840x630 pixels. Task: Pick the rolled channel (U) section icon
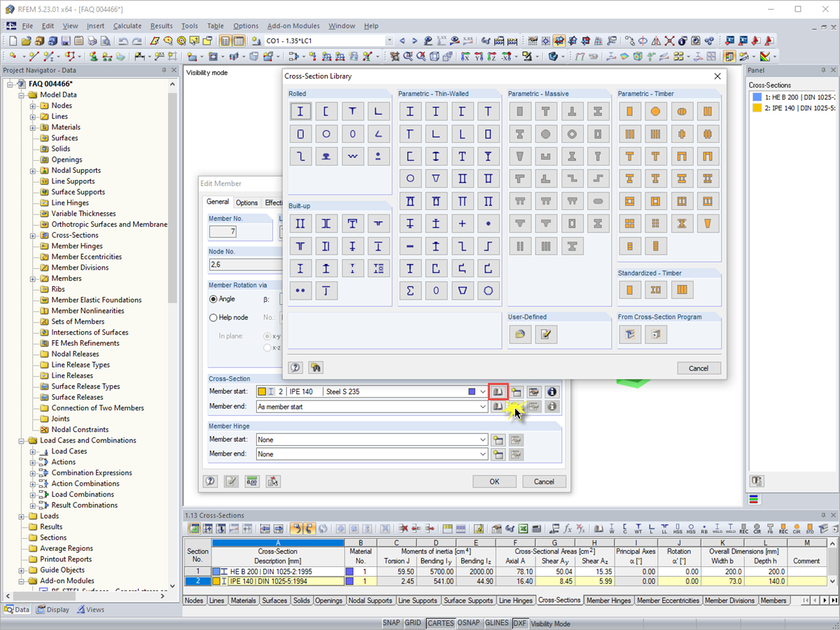(326, 111)
